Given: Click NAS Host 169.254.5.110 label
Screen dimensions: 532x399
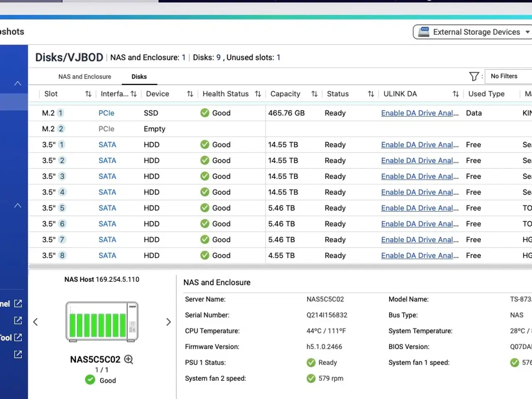Looking at the screenshot, I should point(102,279).
